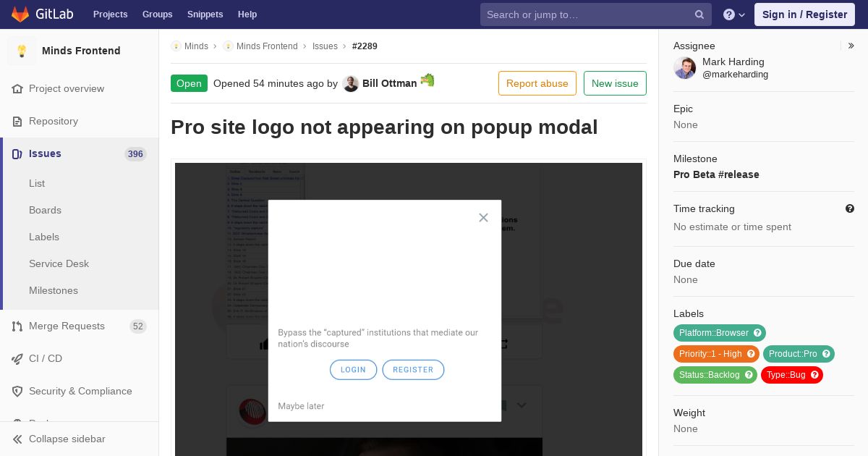Click the Report abuse button
The width and height of the screenshot is (868, 456).
(x=537, y=83)
